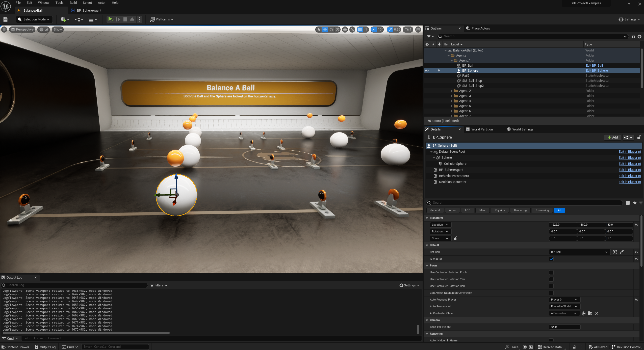Open the Platforms dropdown

point(162,19)
